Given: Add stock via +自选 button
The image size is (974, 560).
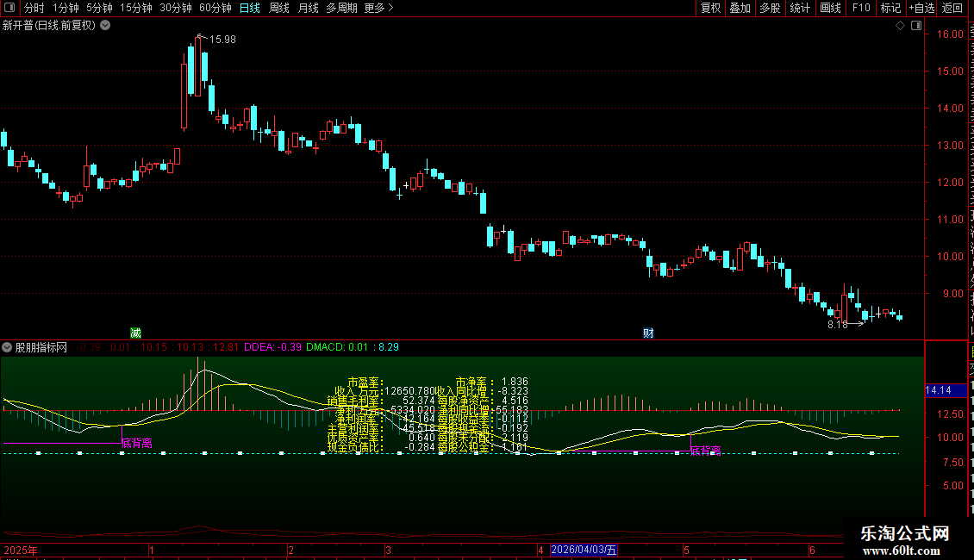Looking at the screenshot, I should tap(921, 8).
